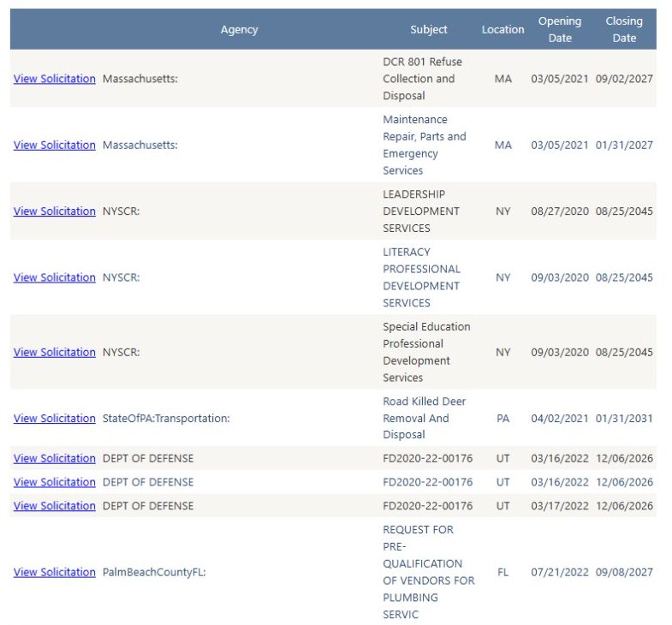
Task: Click 'MA' location in DCR 801 row
Action: pos(503,79)
